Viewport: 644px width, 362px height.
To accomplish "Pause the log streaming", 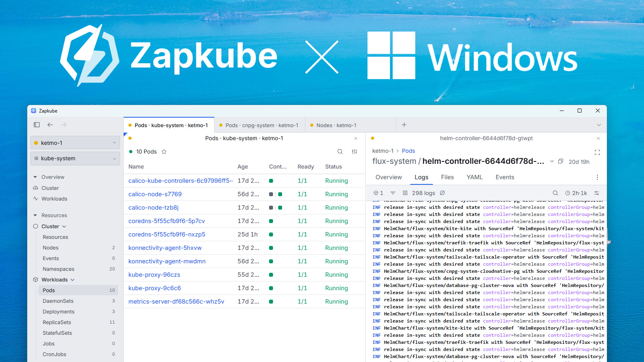I will coord(405,193).
